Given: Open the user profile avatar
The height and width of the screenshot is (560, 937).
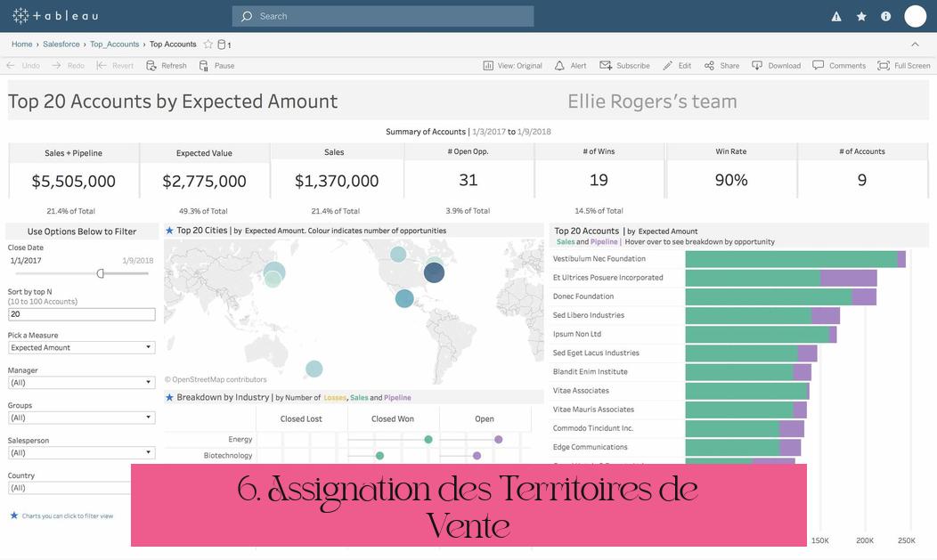Looking at the screenshot, I should (x=915, y=16).
